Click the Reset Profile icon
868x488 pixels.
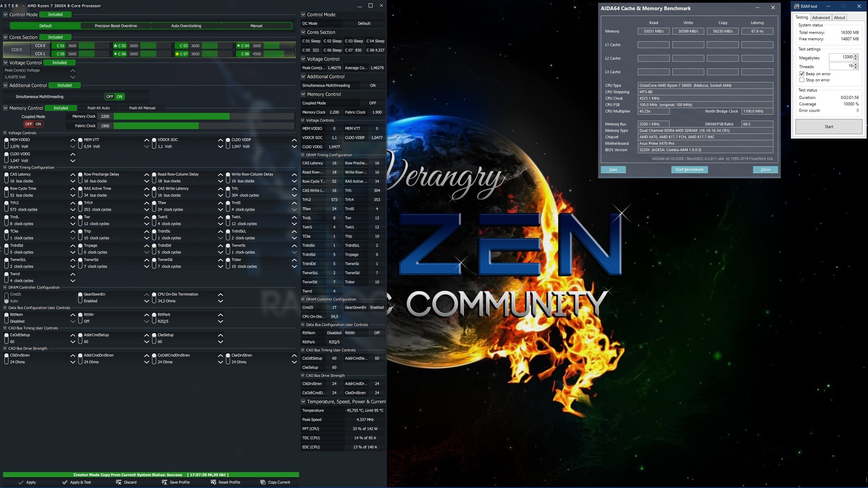(213, 482)
